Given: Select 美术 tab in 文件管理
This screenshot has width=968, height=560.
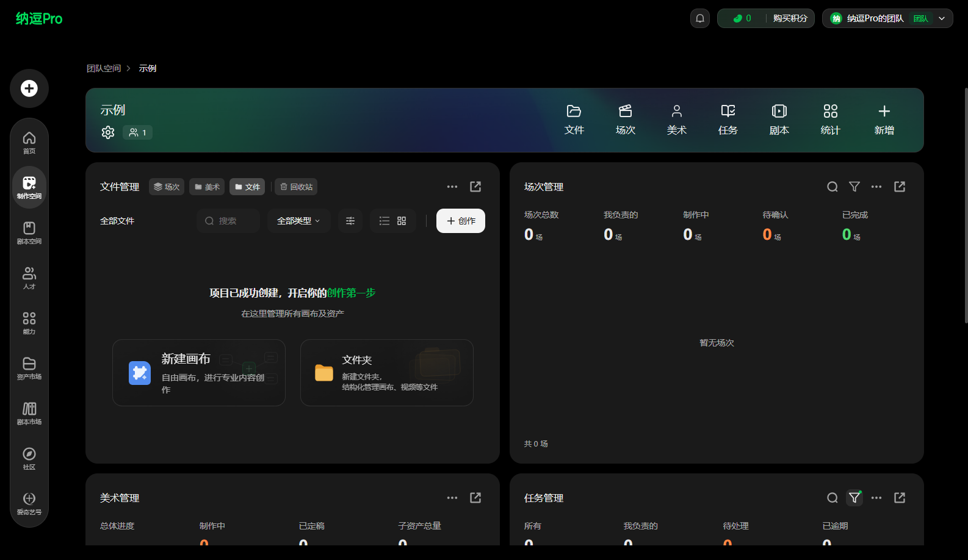Looking at the screenshot, I should (x=207, y=187).
